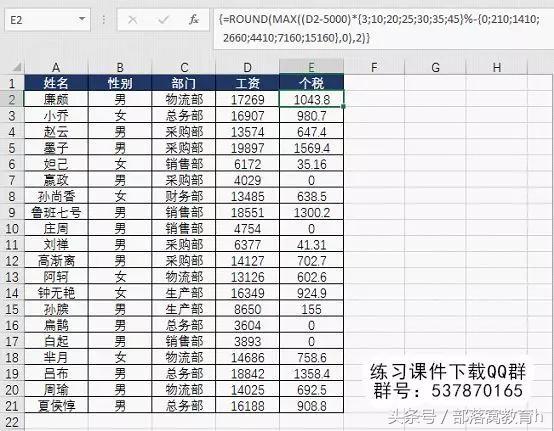Select column H header
554x431 pixels.
click(x=497, y=67)
